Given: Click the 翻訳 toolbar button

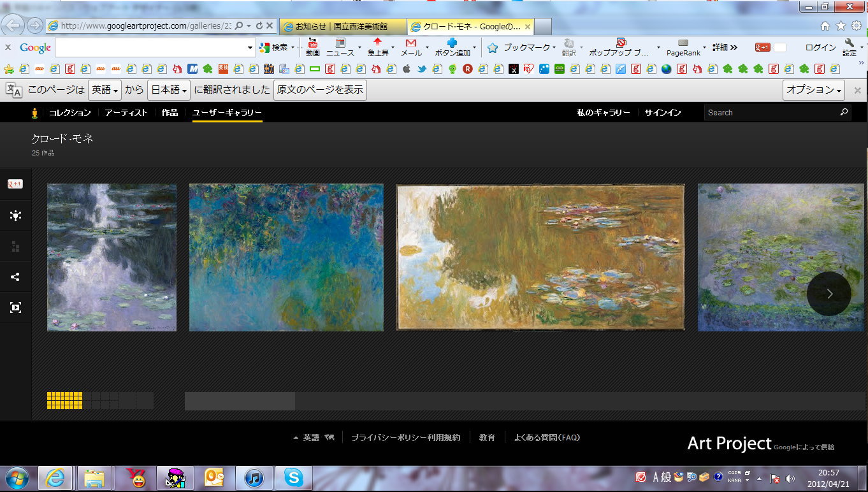Looking at the screenshot, I should (x=569, y=47).
